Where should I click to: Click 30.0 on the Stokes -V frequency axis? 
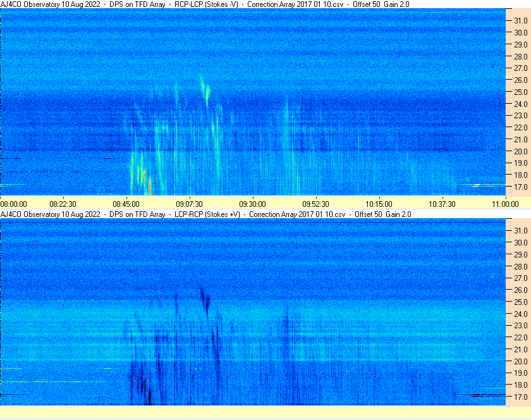point(521,32)
